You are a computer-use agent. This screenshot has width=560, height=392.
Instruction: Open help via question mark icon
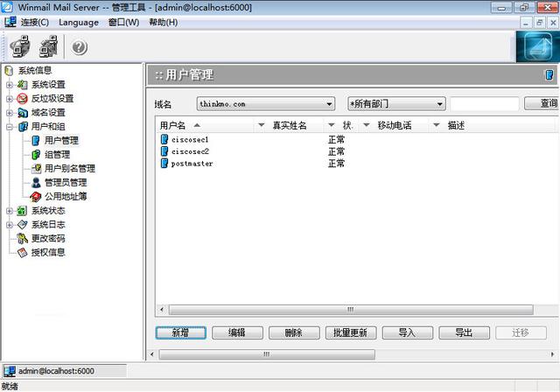point(80,47)
